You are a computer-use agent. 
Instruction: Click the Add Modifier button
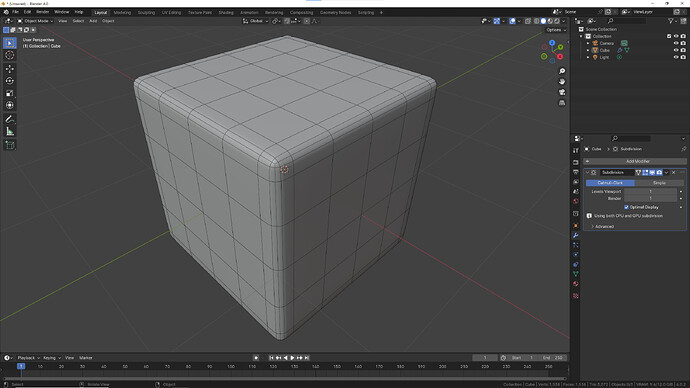[635, 161]
